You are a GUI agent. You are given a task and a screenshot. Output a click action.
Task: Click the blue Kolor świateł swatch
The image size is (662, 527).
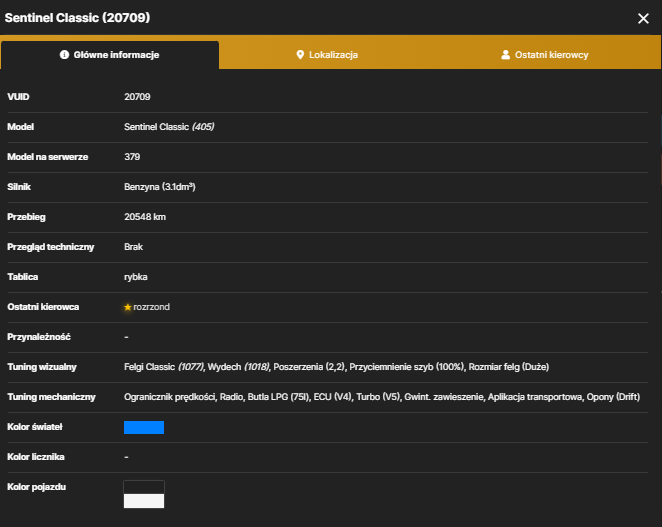144,427
